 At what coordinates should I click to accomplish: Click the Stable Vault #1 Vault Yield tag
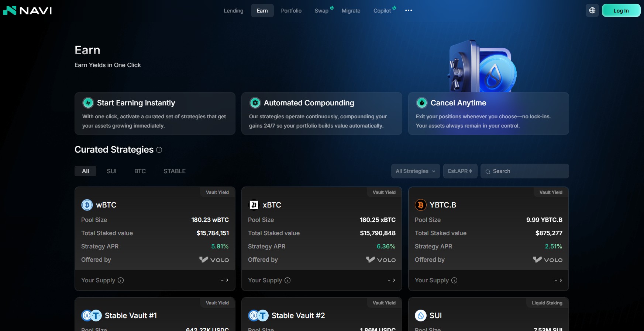pyautogui.click(x=217, y=303)
